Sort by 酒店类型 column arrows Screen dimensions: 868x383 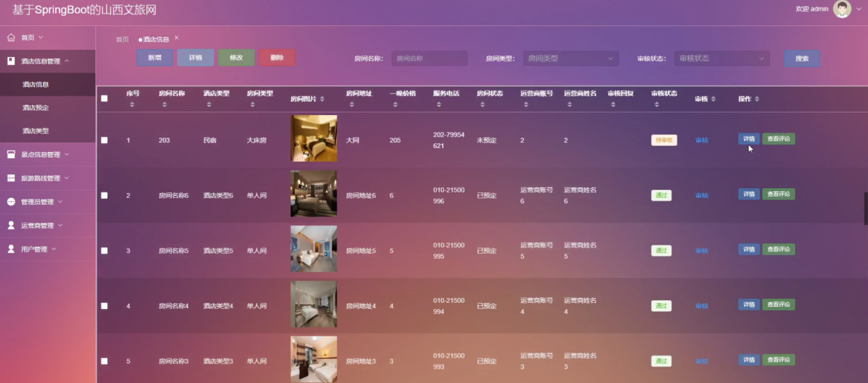[208, 104]
